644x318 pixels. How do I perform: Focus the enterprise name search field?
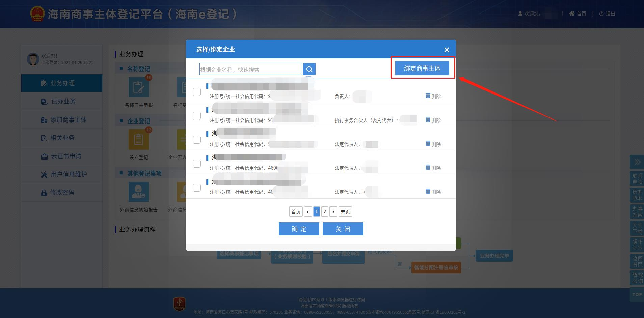(x=250, y=69)
